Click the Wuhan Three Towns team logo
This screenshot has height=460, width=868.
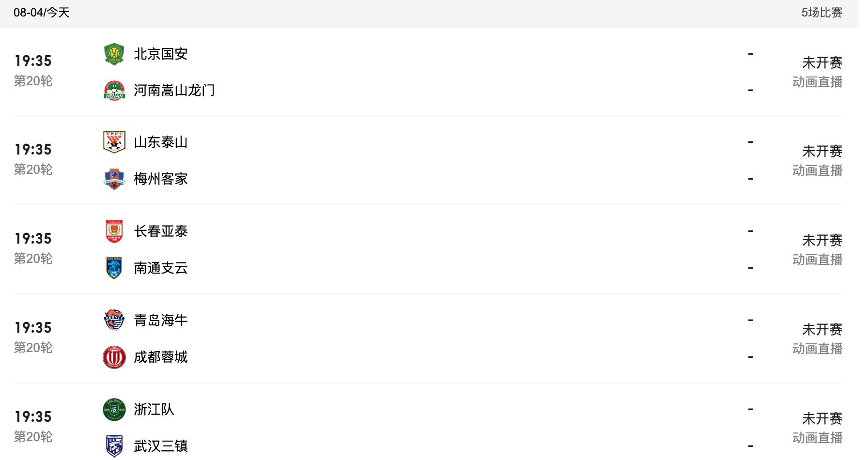pos(114,446)
